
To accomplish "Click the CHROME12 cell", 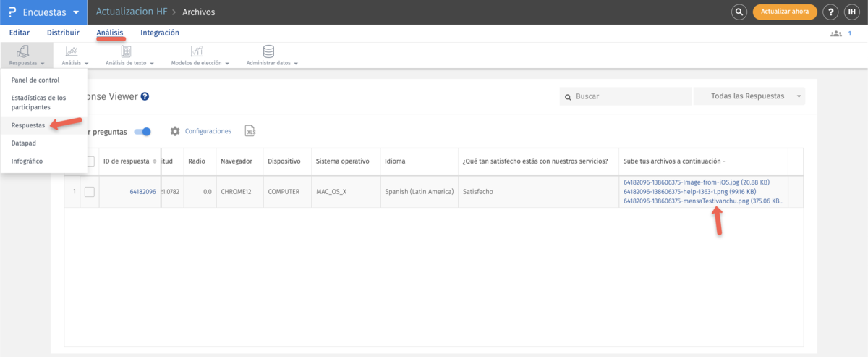I will pyautogui.click(x=238, y=192).
